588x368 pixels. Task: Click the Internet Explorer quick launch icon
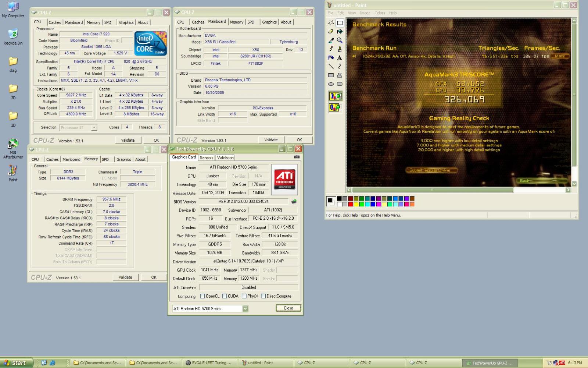[x=53, y=363]
